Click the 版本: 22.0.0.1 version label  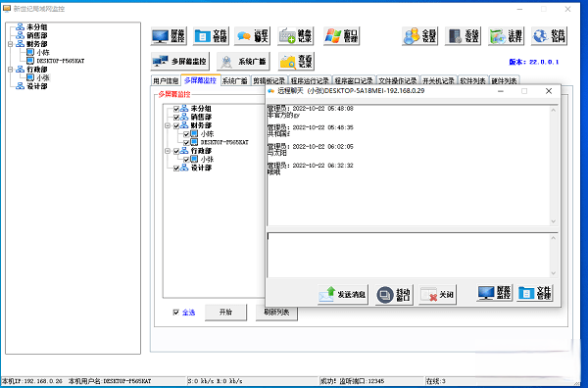[x=534, y=62]
